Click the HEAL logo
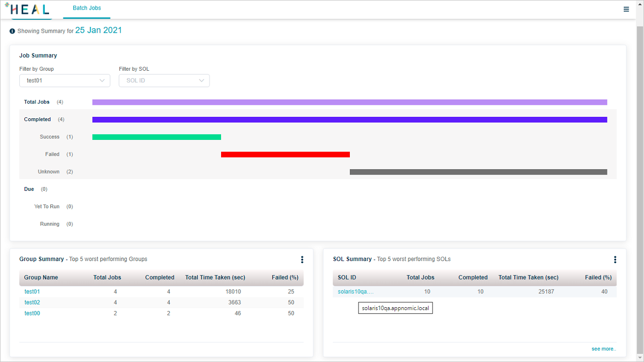644x362 pixels. pos(26,9)
